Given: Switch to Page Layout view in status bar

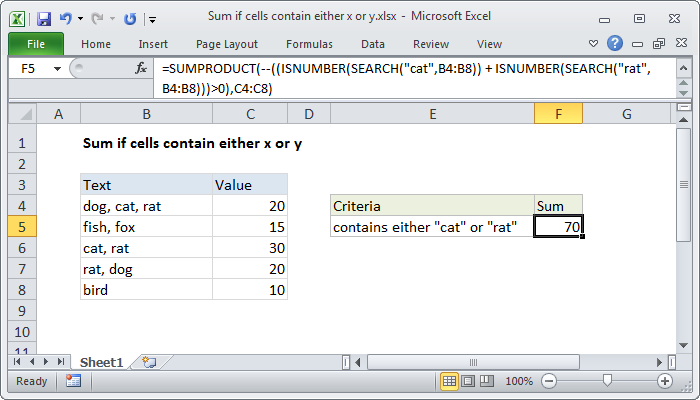Looking at the screenshot, I should (x=468, y=381).
